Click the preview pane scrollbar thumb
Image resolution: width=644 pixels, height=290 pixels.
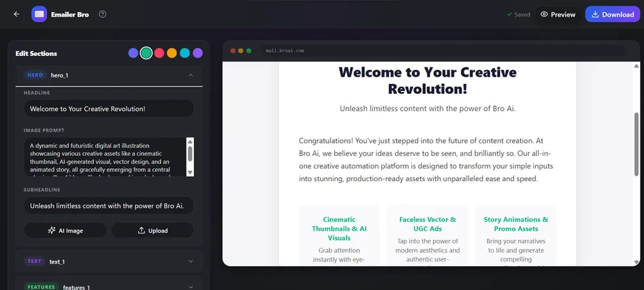point(637,144)
